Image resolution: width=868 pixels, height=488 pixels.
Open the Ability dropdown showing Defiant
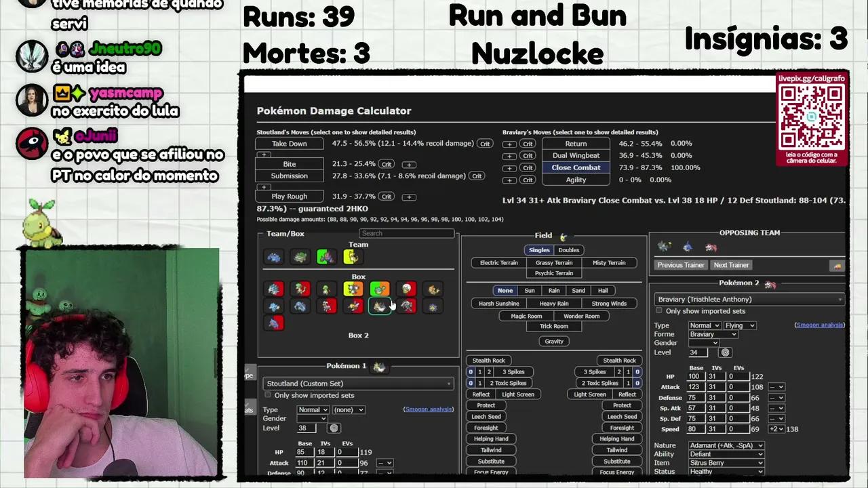[x=726, y=455]
